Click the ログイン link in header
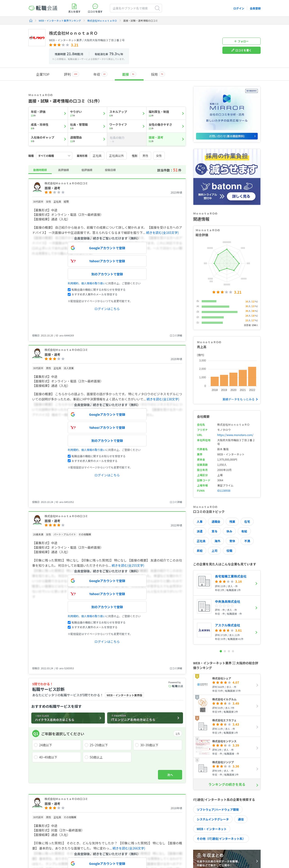The height and width of the screenshot is (868, 289). pyautogui.click(x=239, y=8)
